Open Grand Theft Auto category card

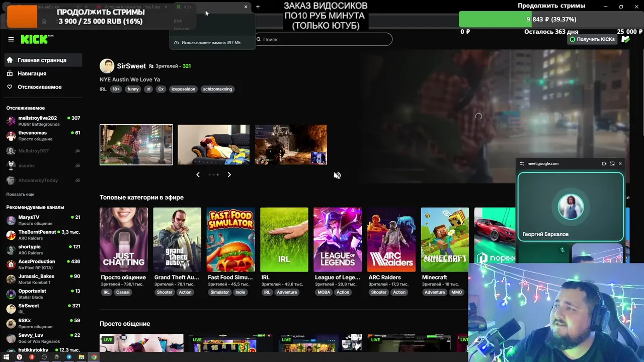coord(177,239)
